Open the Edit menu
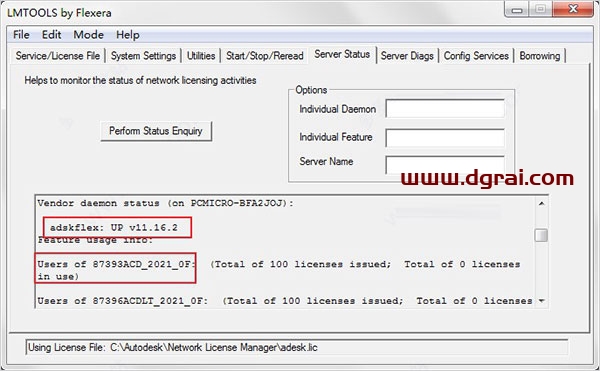This screenshot has width=600, height=371. 51,35
